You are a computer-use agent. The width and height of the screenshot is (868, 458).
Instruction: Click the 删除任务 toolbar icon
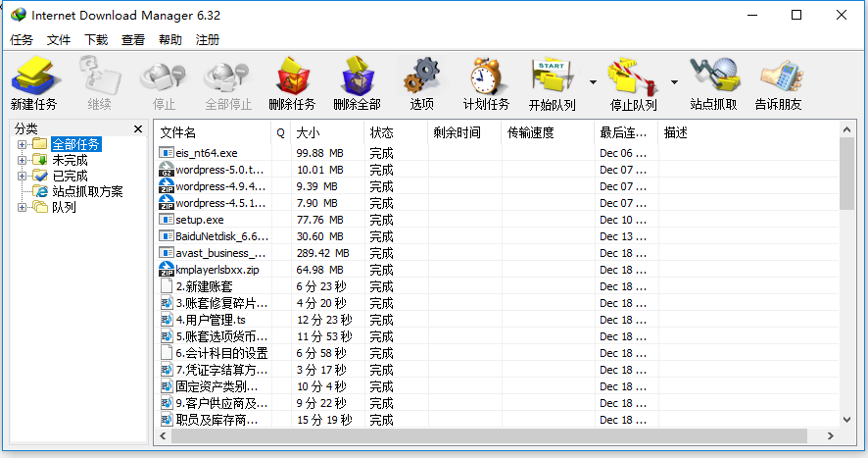[292, 76]
